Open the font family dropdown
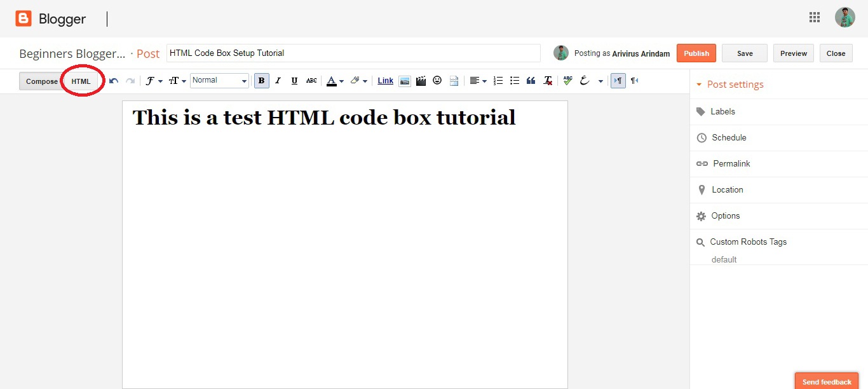 pyautogui.click(x=154, y=81)
